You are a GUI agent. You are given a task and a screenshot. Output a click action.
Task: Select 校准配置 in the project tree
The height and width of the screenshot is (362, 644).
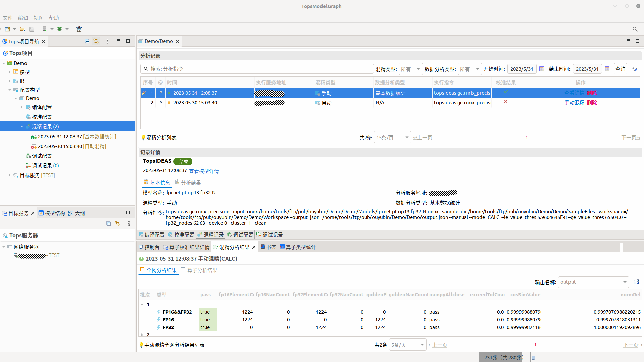[x=42, y=117]
